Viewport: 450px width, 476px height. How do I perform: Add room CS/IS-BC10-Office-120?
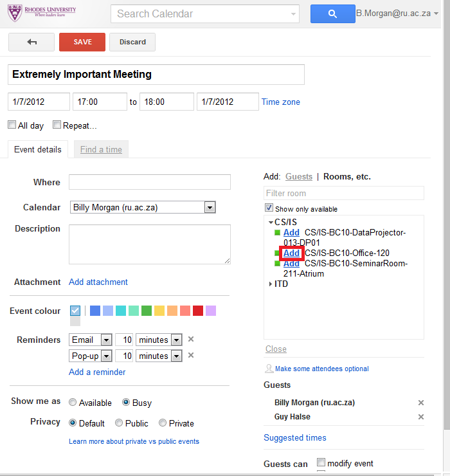[291, 253]
